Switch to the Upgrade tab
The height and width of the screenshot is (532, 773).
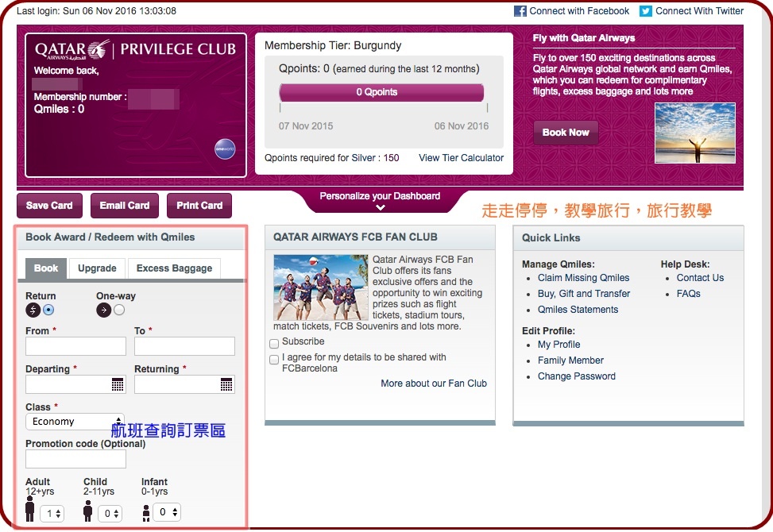point(97,268)
